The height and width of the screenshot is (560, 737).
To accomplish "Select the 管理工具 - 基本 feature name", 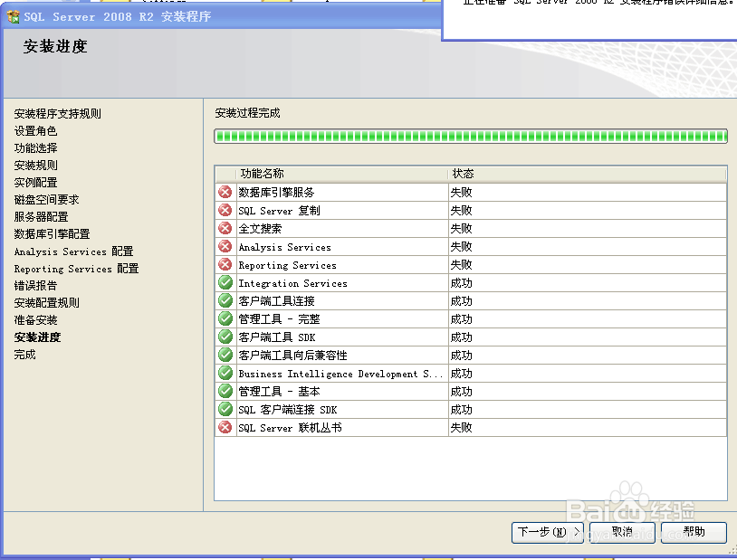I will pyautogui.click(x=279, y=392).
